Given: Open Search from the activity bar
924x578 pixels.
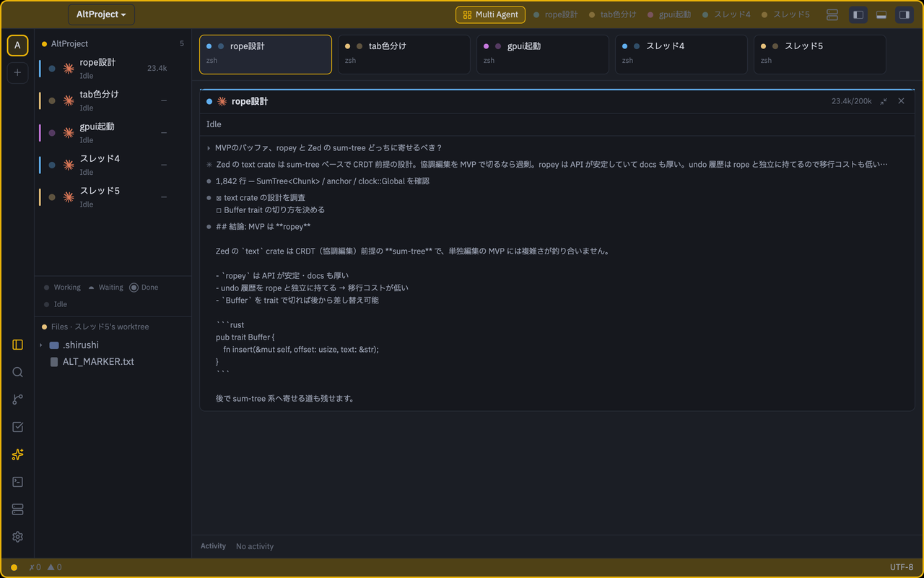Looking at the screenshot, I should pos(17,372).
